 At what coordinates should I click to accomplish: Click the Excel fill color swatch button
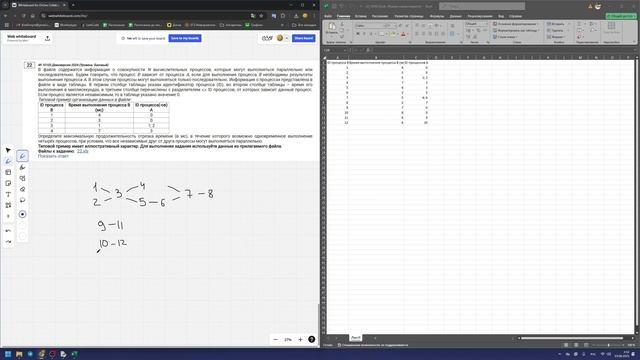tap(393, 34)
